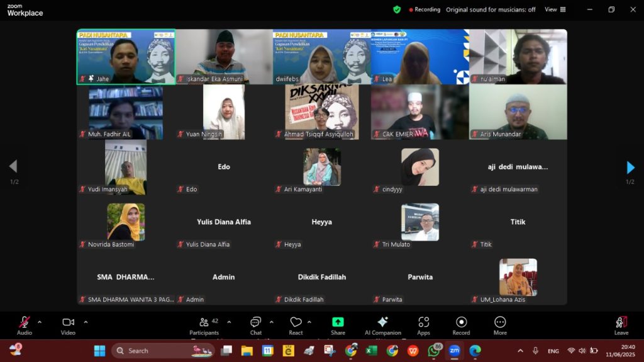
Task: Click Yudi Imansyah's video tile
Action: (126, 167)
